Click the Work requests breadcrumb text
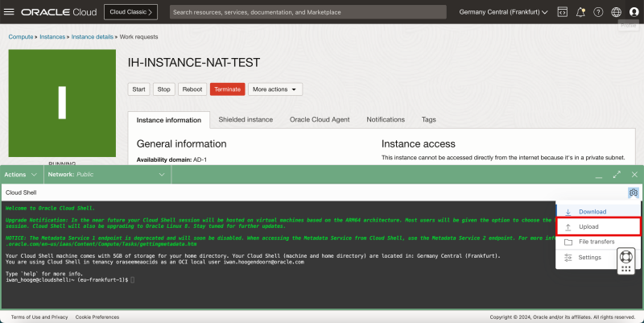Screen dimensions: 644x323 point(138,36)
